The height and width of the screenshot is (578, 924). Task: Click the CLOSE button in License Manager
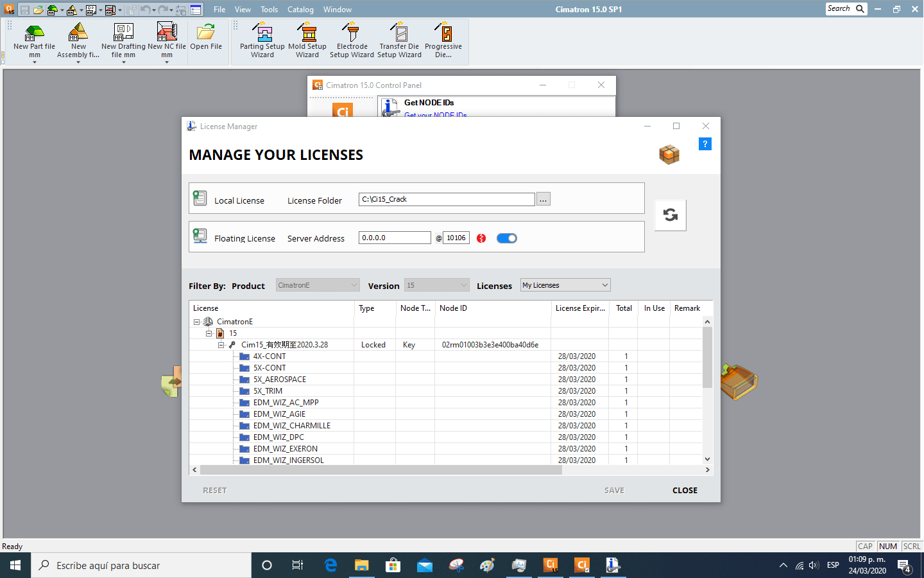685,490
